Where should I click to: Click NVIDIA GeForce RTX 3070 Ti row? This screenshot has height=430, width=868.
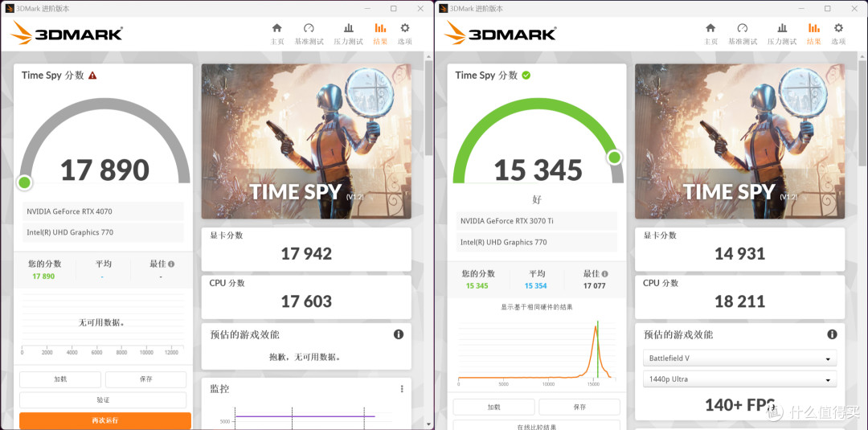tap(537, 221)
